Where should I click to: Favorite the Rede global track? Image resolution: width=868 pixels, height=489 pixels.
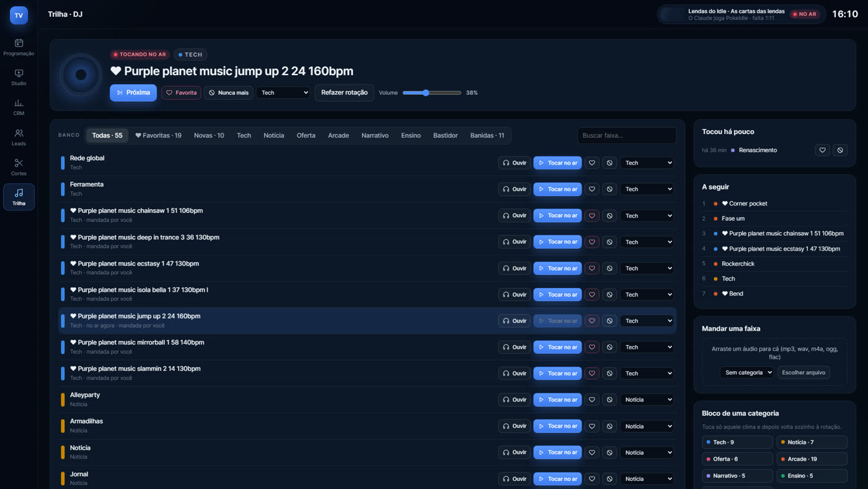click(x=592, y=163)
